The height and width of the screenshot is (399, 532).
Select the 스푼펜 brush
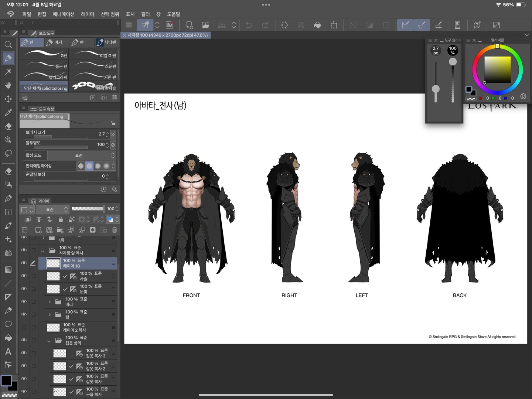(x=93, y=65)
